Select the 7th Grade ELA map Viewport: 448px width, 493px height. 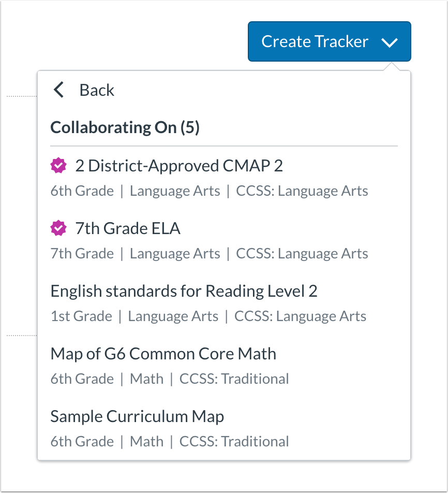128,228
